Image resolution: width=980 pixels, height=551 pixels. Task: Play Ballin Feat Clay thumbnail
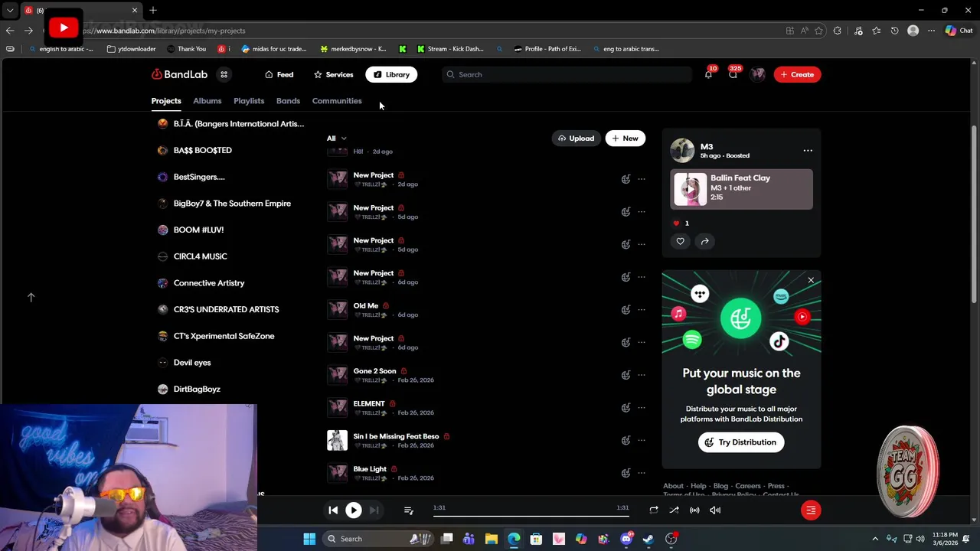coord(690,189)
